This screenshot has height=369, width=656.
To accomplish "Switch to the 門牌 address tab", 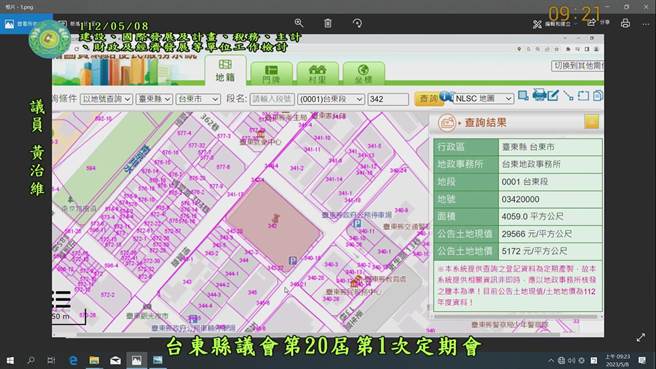I will [x=271, y=73].
